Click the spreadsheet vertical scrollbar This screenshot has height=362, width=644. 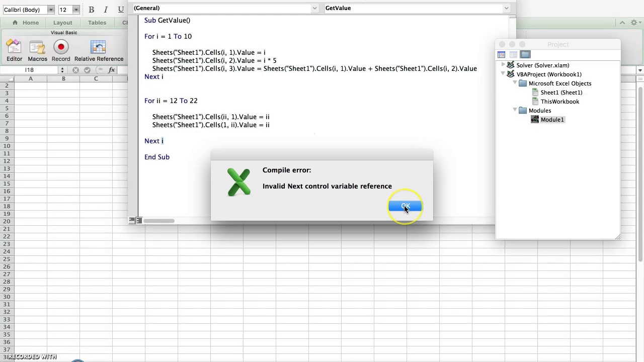point(640,173)
